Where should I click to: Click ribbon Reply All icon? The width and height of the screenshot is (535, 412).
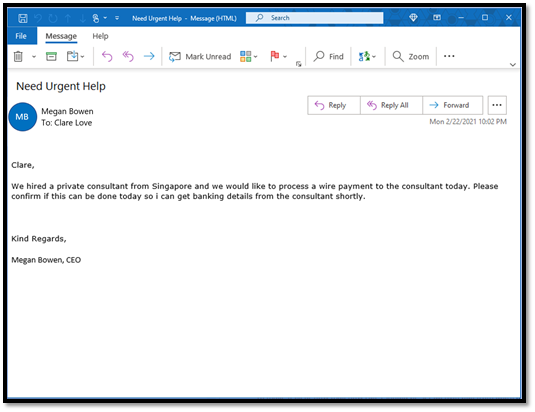pos(128,56)
